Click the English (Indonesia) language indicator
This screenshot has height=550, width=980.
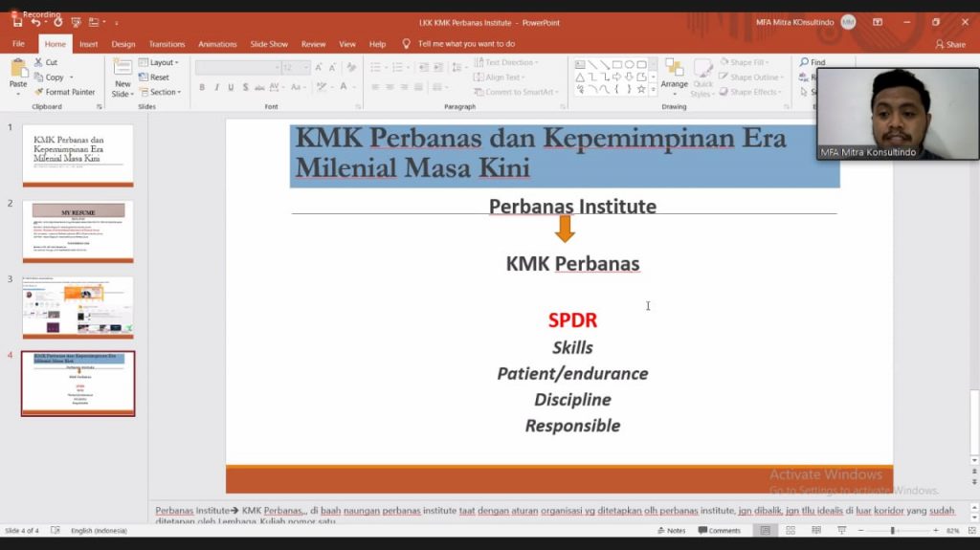pyautogui.click(x=99, y=531)
